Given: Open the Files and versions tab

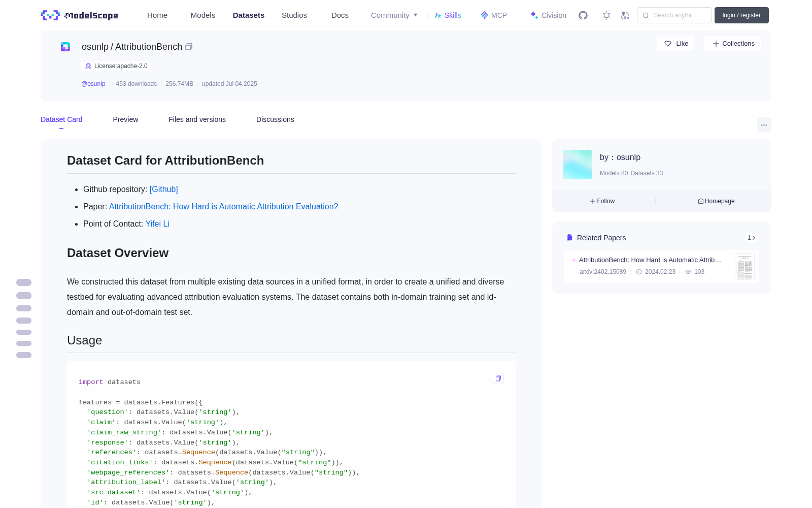Looking at the screenshot, I should point(197,119).
